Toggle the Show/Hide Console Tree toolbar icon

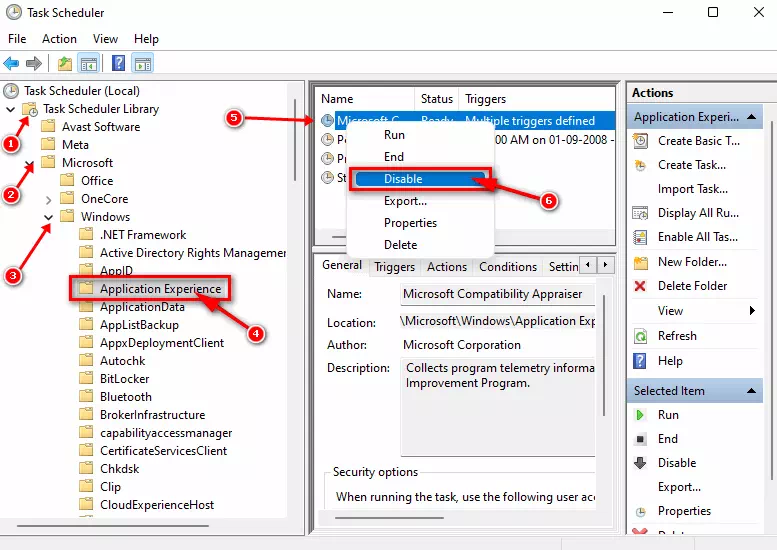pos(89,63)
